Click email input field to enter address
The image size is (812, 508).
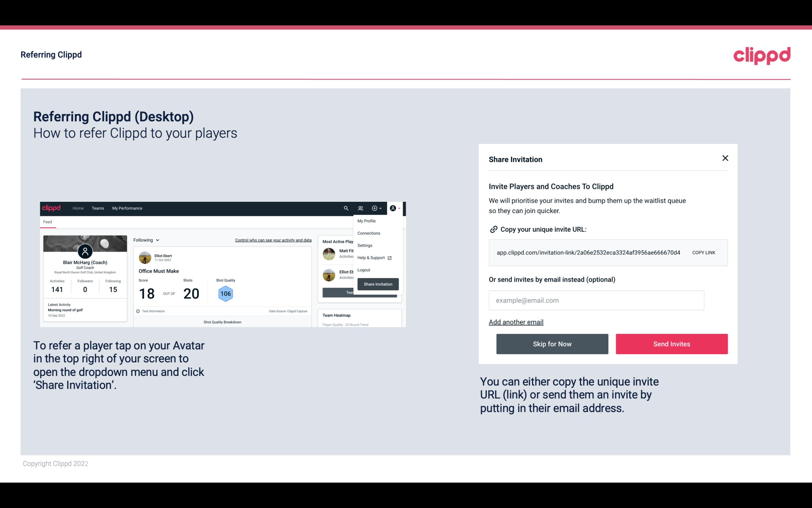[596, 300]
